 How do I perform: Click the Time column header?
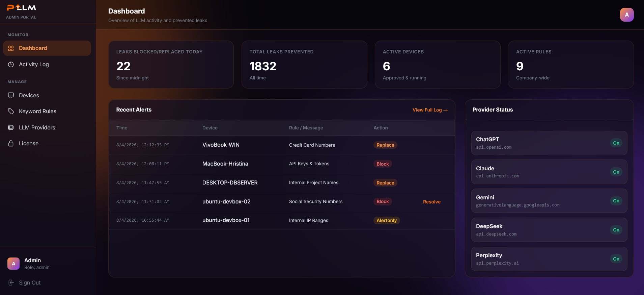122,128
